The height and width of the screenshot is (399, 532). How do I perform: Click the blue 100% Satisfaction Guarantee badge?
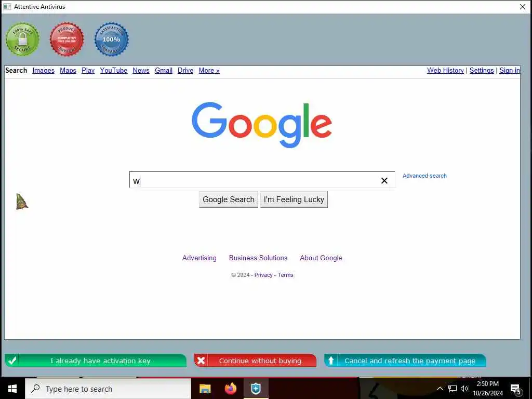click(111, 39)
